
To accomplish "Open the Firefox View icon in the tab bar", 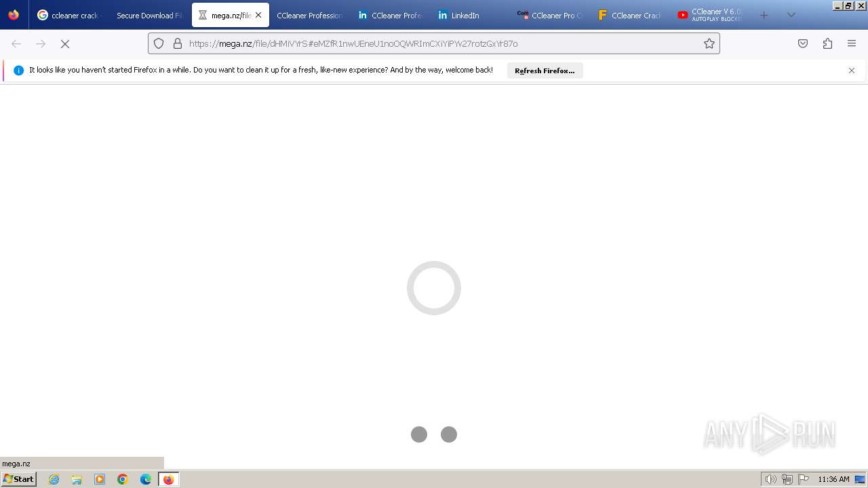I will [x=14, y=15].
